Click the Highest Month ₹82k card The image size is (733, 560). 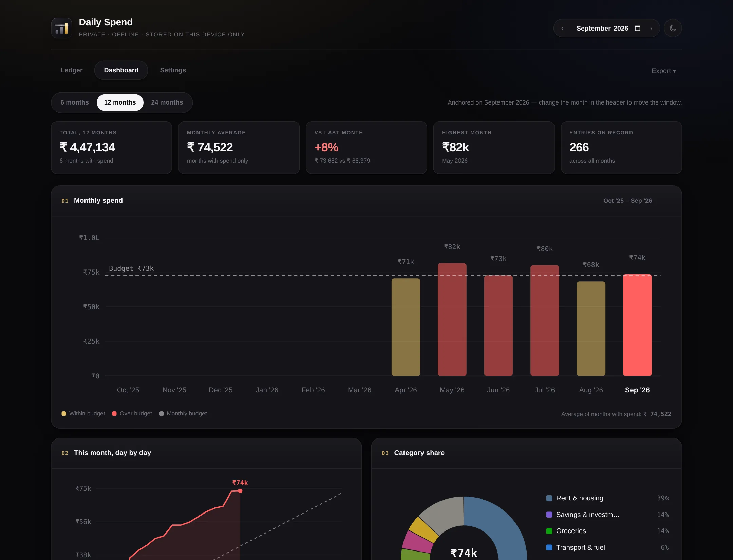(494, 148)
